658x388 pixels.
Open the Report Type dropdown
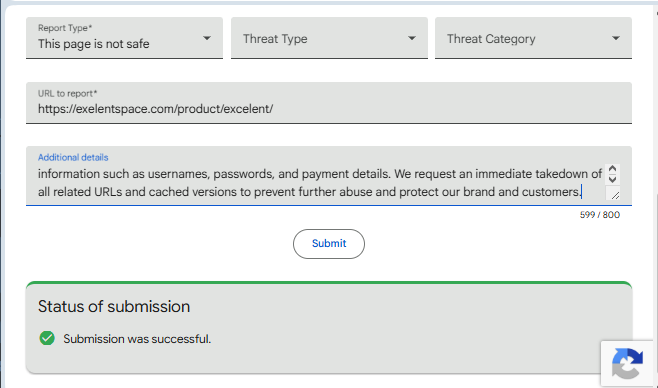coord(124,38)
